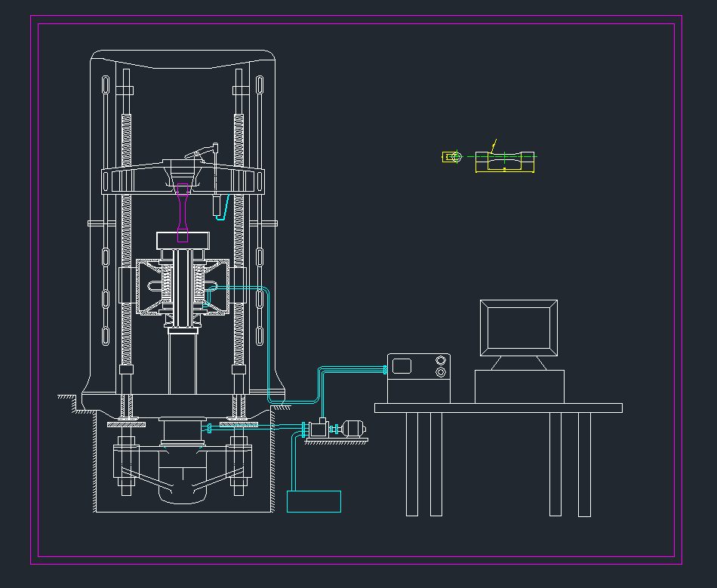This screenshot has height=588, width=717.
Task: Select the magenta test specimen in grips
Action: tap(183, 214)
